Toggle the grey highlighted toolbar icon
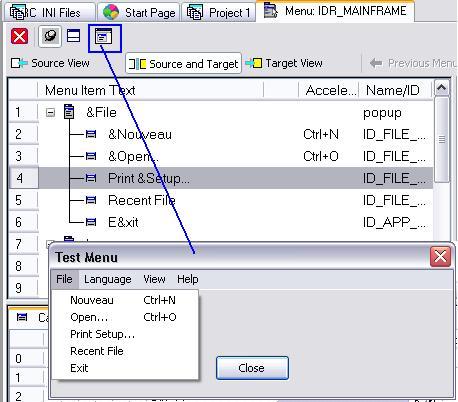458x402 pixels. 50,36
